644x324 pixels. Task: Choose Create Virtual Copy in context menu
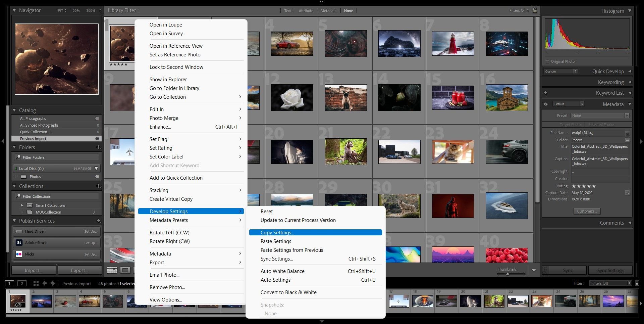(171, 199)
